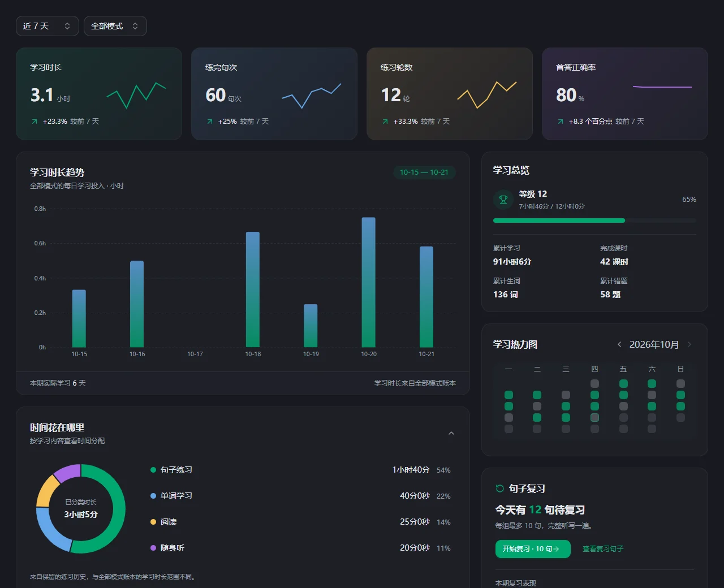
Task: Click the 10-20 bar in the trend chart
Action: tap(369, 282)
